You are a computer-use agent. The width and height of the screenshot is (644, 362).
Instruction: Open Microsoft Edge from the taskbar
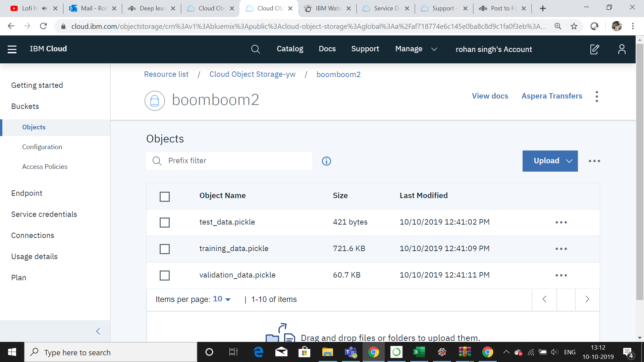point(258,352)
